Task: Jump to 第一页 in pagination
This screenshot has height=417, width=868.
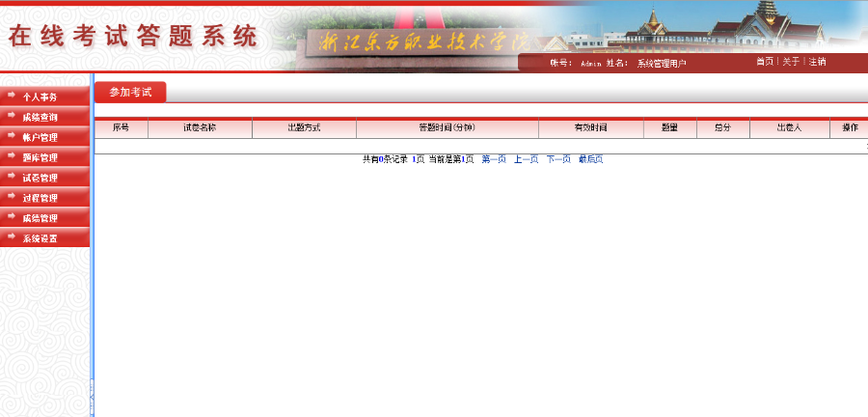Action: point(494,159)
